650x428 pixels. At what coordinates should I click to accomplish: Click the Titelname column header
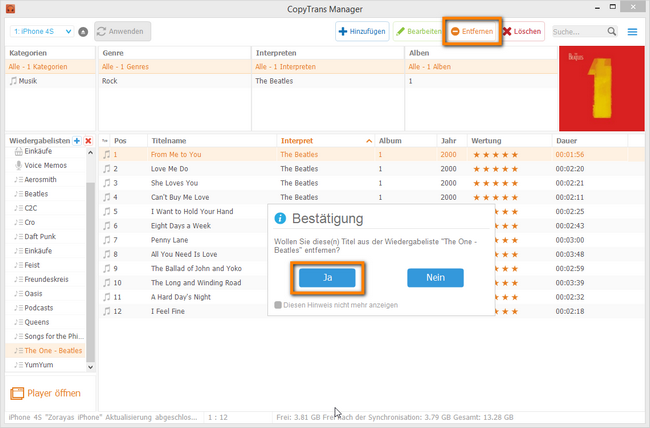click(x=170, y=141)
